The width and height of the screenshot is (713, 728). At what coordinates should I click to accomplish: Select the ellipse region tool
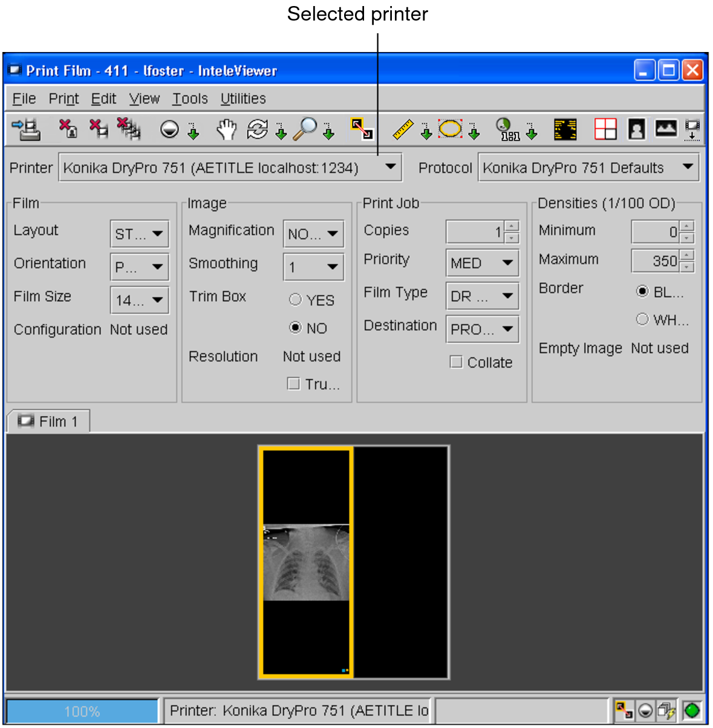click(451, 129)
